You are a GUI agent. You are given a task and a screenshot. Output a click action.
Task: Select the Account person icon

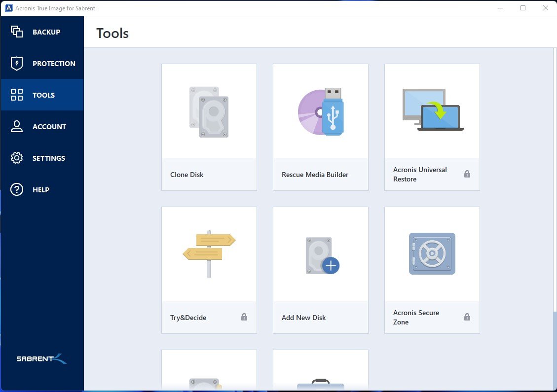coord(16,126)
